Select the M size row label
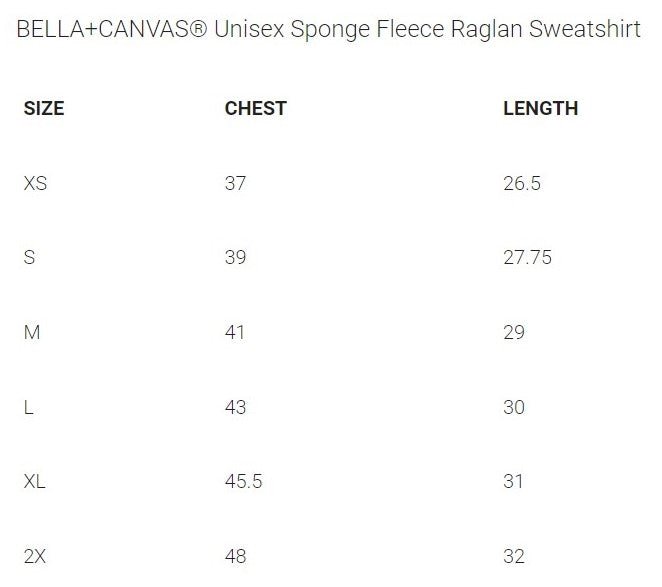 31,333
